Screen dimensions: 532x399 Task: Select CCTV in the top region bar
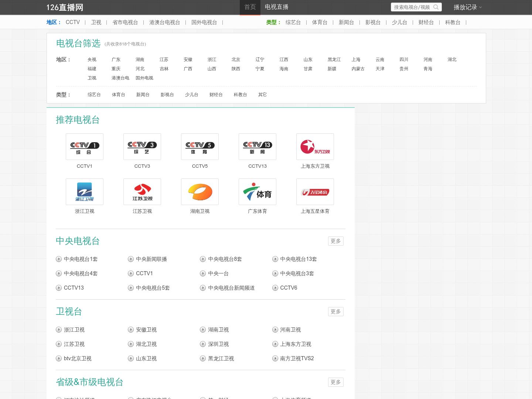pos(73,22)
